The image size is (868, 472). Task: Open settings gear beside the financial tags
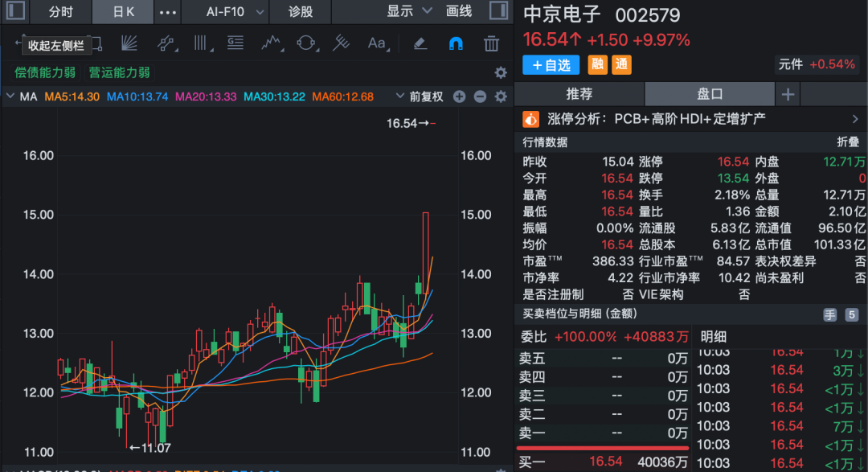[501, 72]
